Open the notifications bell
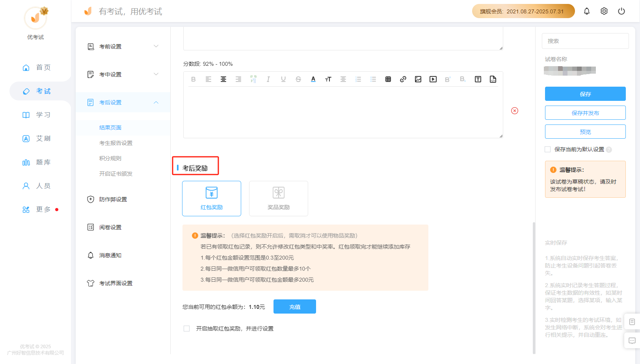 click(587, 11)
